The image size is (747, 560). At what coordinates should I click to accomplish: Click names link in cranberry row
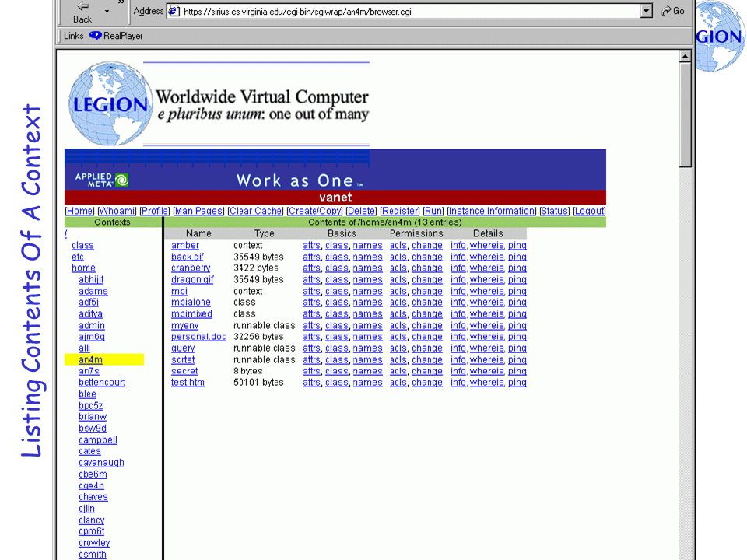[x=367, y=268]
